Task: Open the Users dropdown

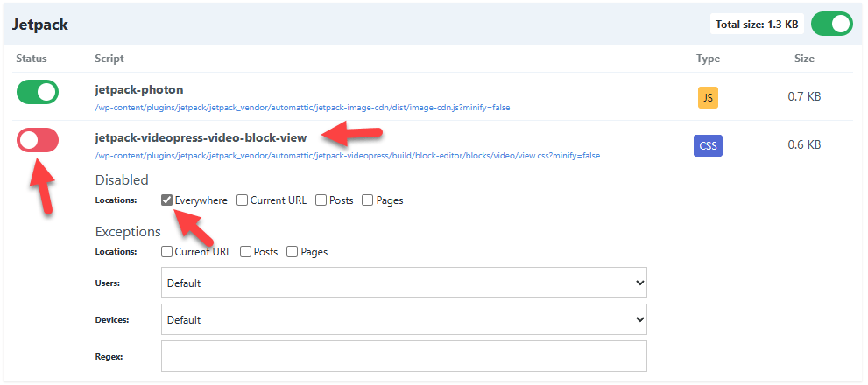Action: 404,283
